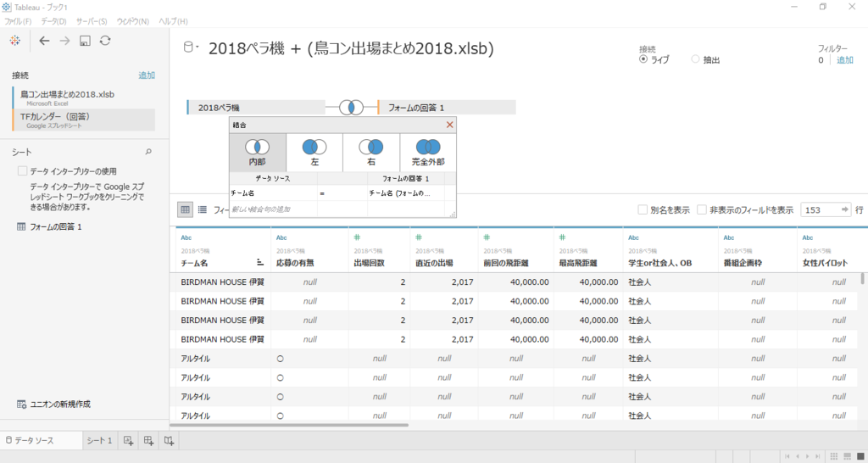Click Abc type icon of 応募の有無 column
The height and width of the screenshot is (463, 868).
tap(281, 237)
